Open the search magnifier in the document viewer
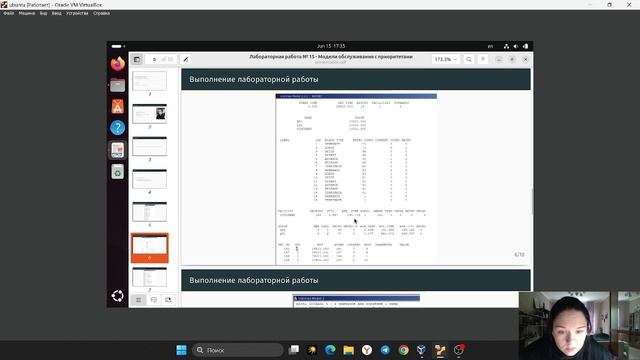The width and height of the screenshot is (640, 360). (x=469, y=59)
